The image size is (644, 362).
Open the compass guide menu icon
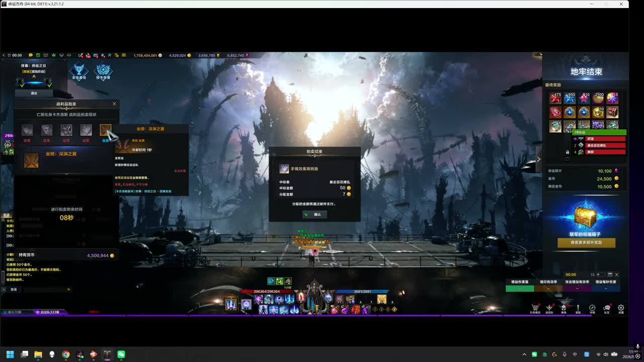[x=592, y=309]
